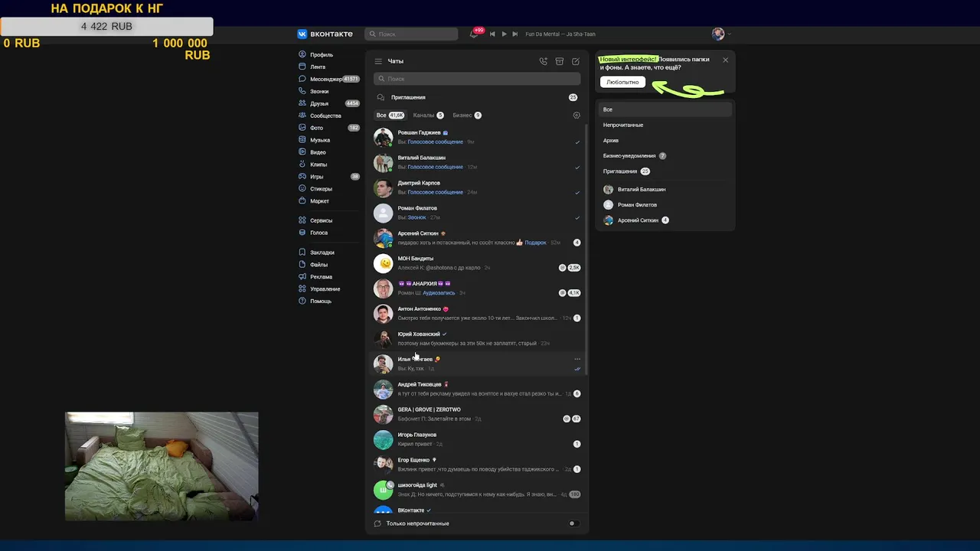980x551 pixels.
Task: Close the Новый интерфейс banner
Action: tap(726, 60)
